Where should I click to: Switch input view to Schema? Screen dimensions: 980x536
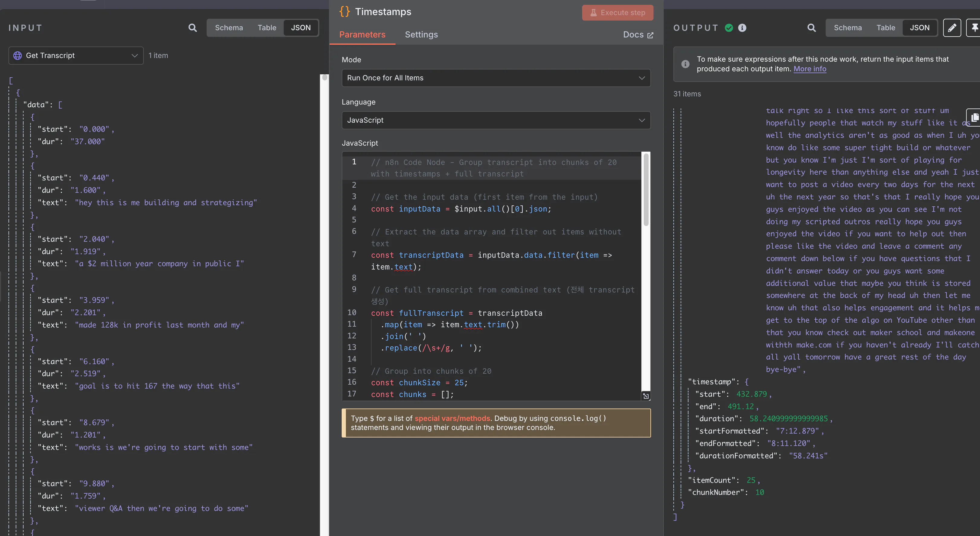(229, 28)
